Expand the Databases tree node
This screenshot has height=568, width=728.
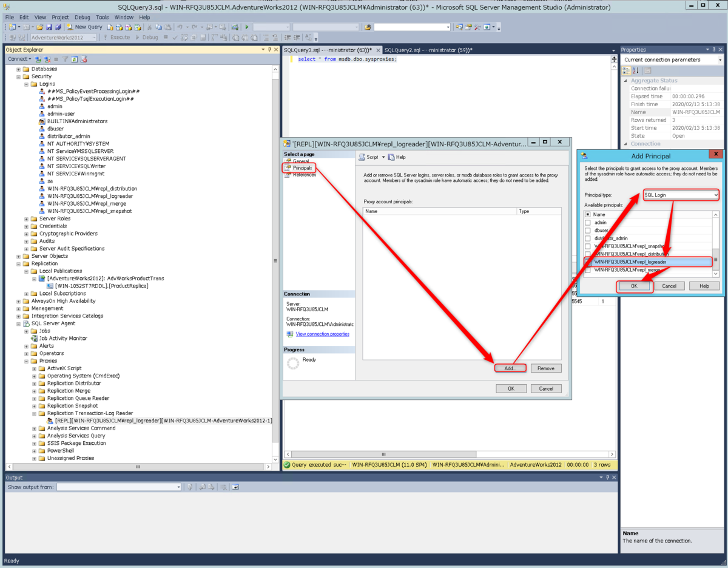point(18,69)
